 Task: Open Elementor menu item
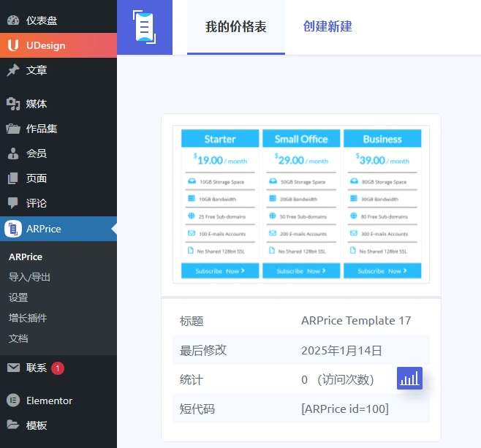(x=58, y=400)
